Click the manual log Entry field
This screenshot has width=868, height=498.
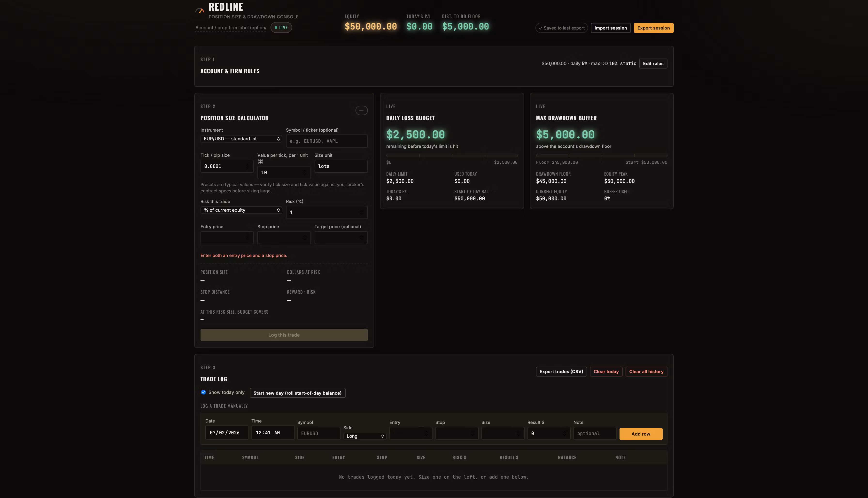click(x=411, y=433)
